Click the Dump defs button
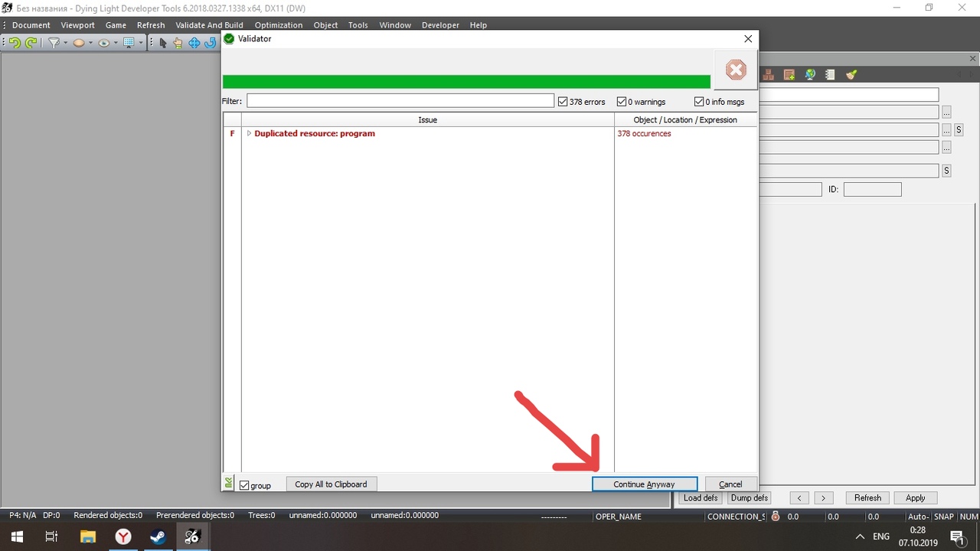 (x=750, y=498)
